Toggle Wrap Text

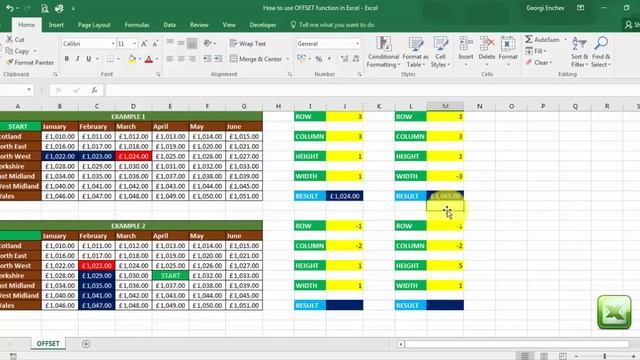pyautogui.click(x=247, y=44)
